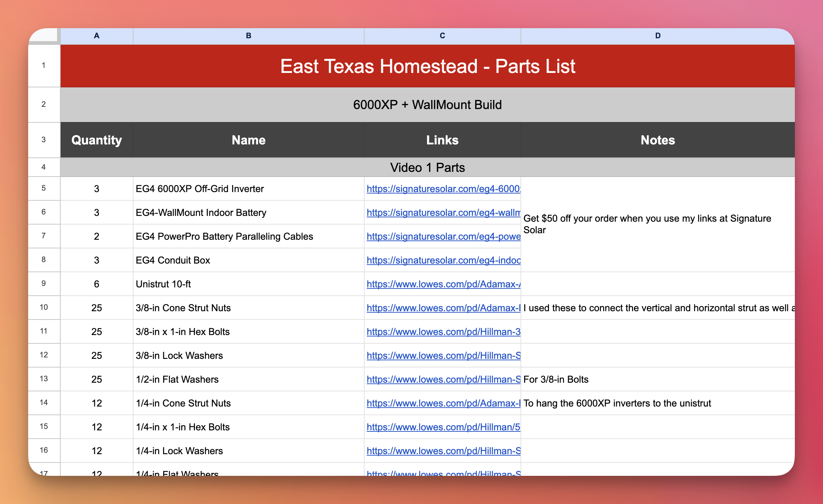Select empty Notes cell for 3/8-in Lock Washers
Viewport: 823px width, 504px height.
[658, 356]
